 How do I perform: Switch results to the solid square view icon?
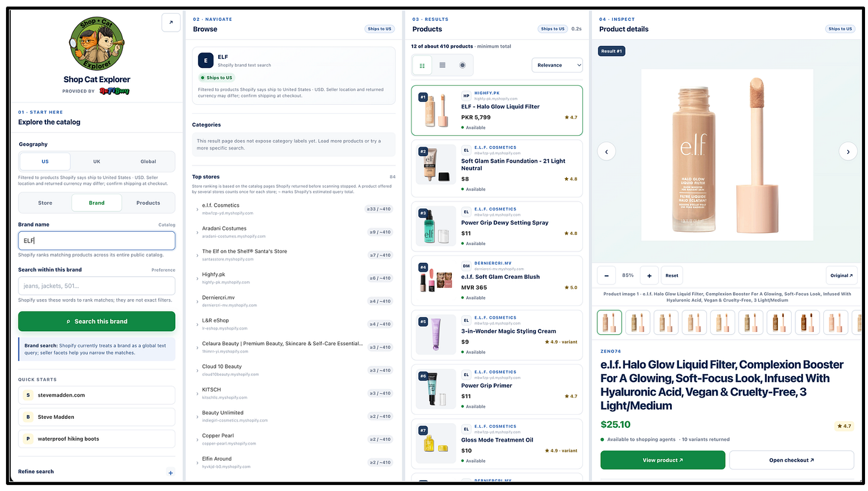442,65
